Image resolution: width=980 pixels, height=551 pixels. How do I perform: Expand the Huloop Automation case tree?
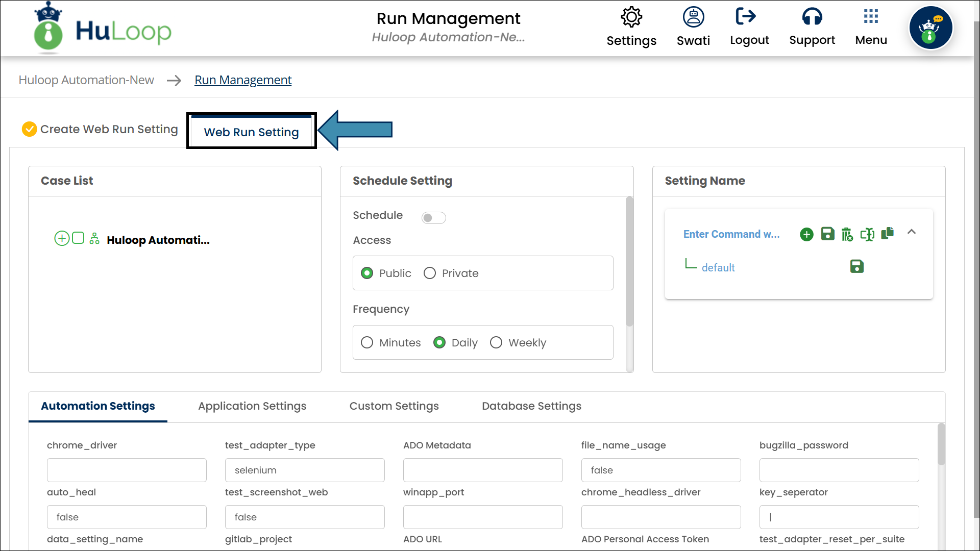[62, 238]
